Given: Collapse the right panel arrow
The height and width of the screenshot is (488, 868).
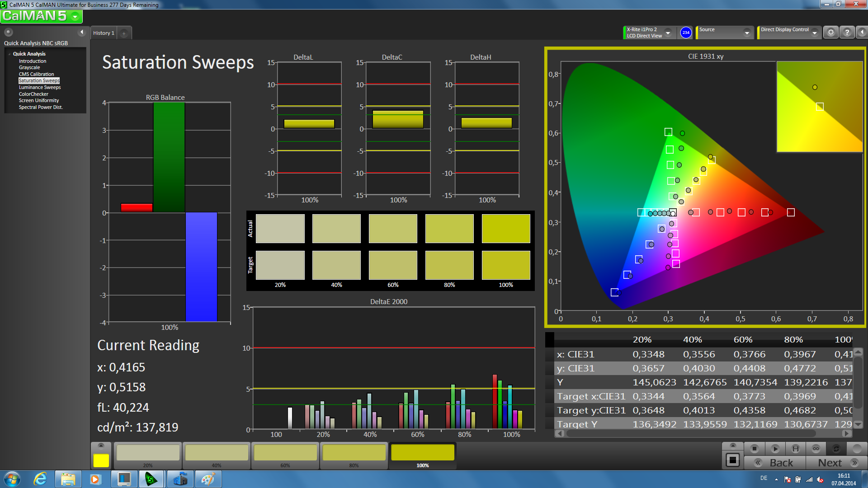Looking at the screenshot, I should click(x=862, y=33).
